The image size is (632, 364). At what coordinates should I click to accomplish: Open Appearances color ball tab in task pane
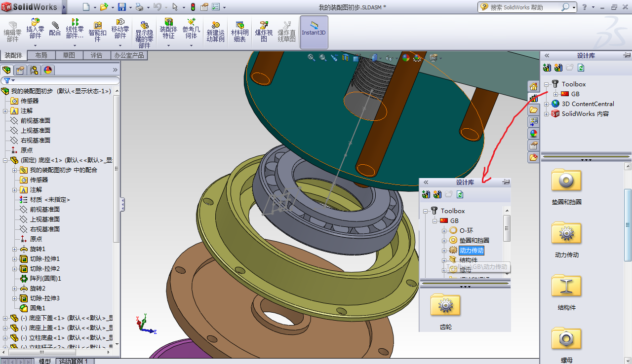[x=533, y=134]
